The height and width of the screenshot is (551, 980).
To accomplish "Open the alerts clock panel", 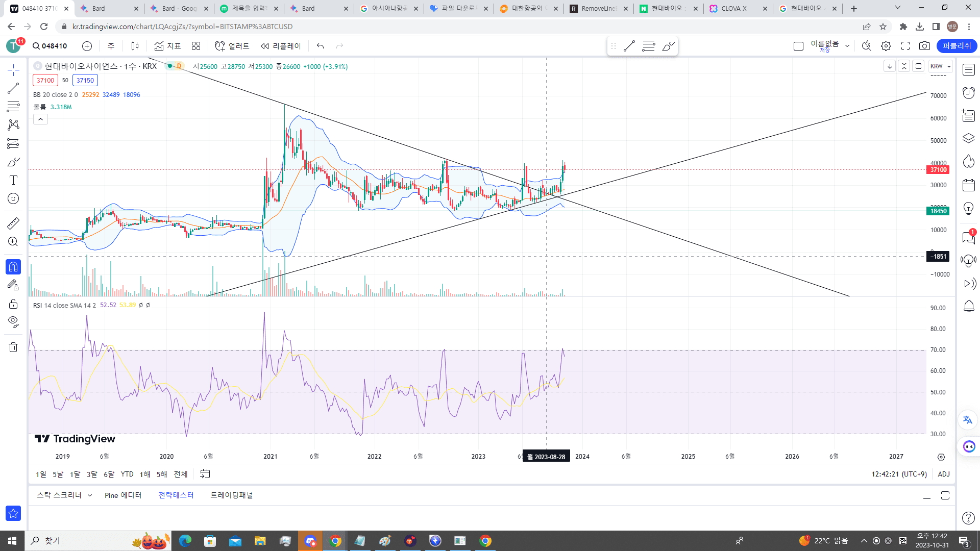I will 969,93.
